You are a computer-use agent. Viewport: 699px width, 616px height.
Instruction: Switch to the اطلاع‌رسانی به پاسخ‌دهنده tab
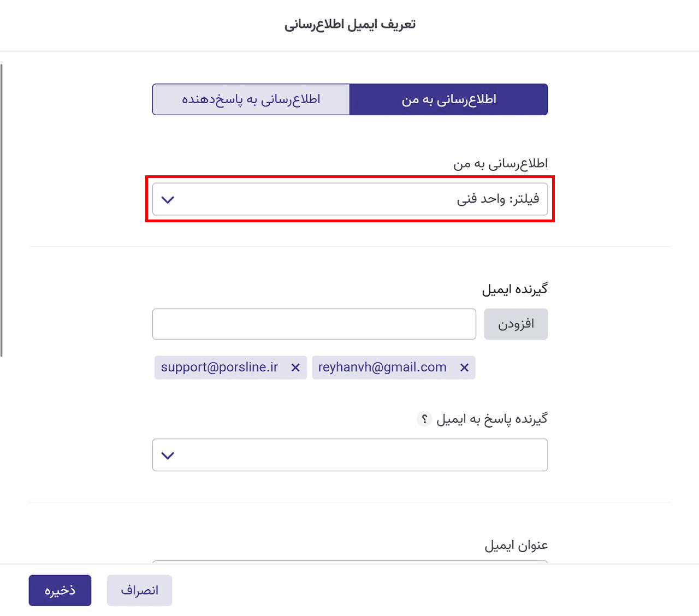click(x=251, y=99)
